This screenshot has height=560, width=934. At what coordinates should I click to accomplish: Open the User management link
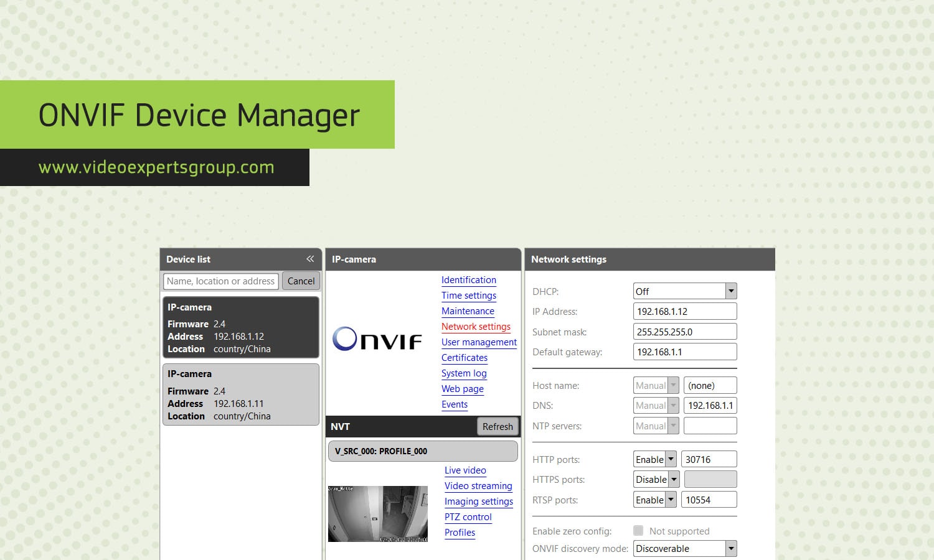click(x=479, y=342)
